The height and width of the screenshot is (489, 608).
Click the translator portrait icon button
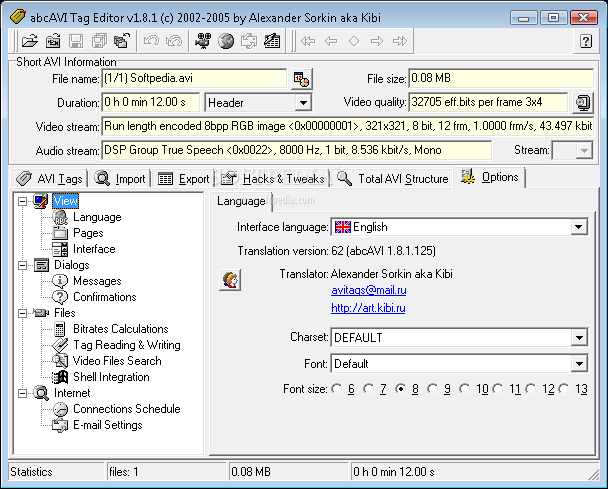coord(230,280)
